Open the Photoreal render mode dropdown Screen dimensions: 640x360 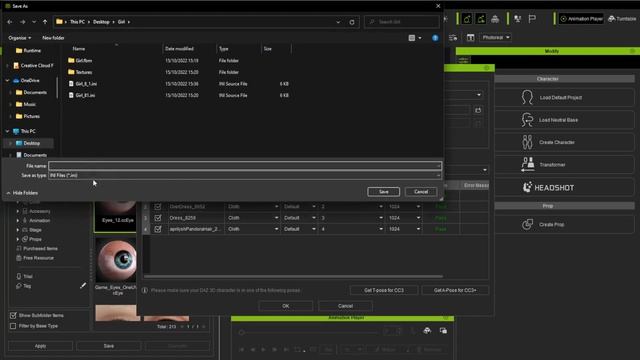[x=496, y=38]
